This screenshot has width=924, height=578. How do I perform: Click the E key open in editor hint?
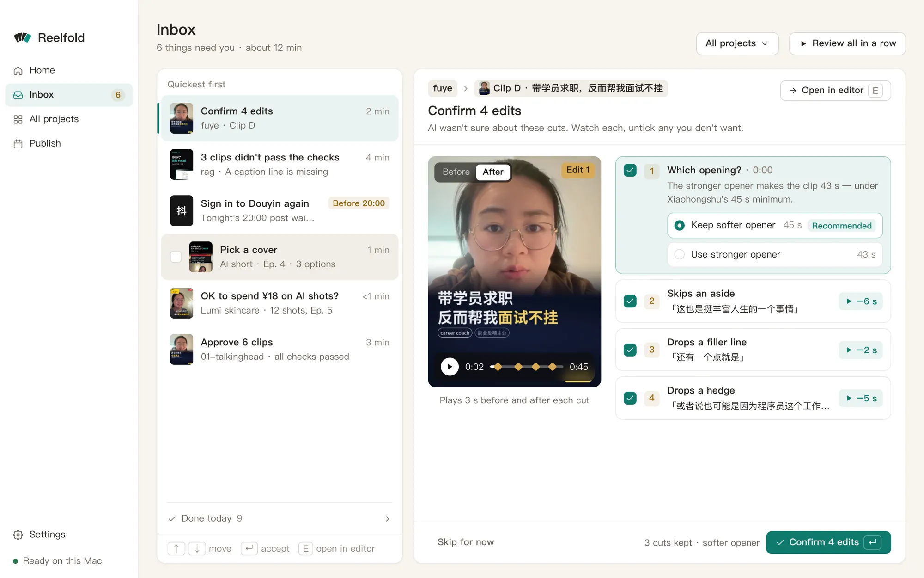pos(305,549)
